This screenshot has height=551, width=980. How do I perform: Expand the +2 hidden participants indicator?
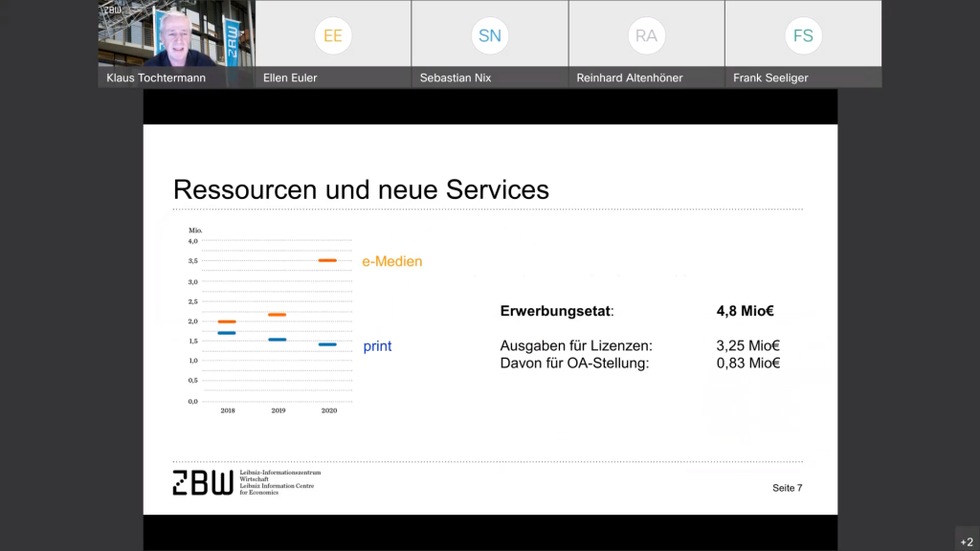point(967,540)
